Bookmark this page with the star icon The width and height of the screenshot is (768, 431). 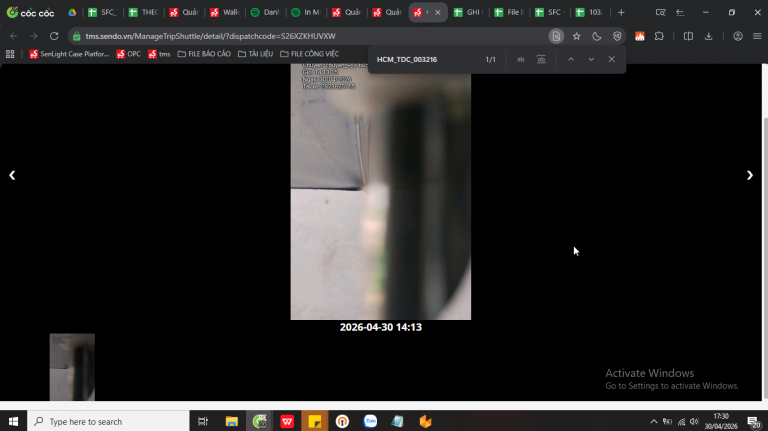coord(576,36)
